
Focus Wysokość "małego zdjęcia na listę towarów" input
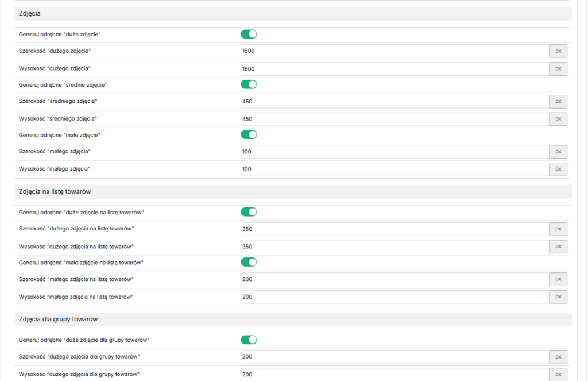[395, 297]
